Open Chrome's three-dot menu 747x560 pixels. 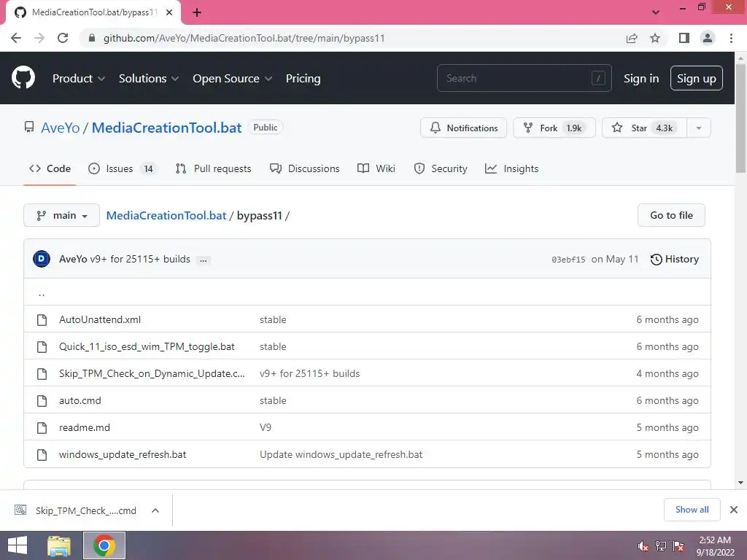[731, 38]
